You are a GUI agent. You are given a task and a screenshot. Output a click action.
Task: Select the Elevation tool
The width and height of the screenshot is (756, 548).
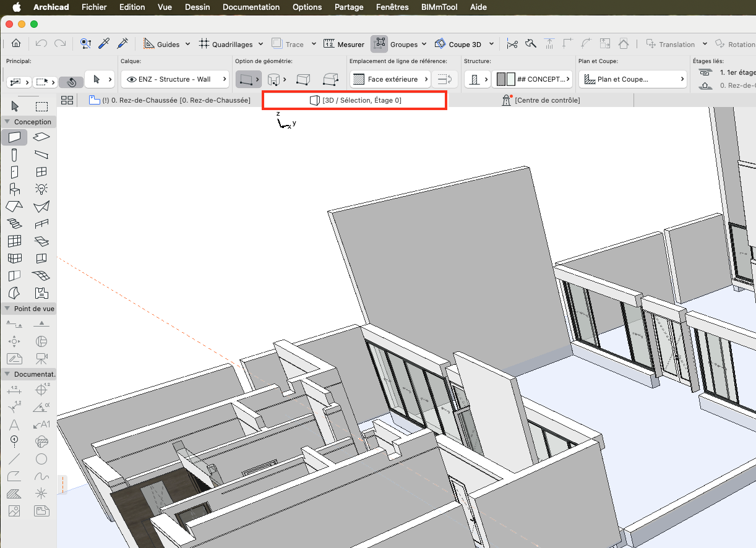point(41,323)
